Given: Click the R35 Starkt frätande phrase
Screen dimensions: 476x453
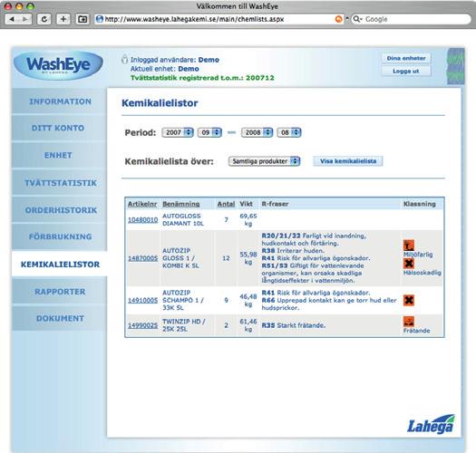Looking at the screenshot, I should (x=293, y=325).
